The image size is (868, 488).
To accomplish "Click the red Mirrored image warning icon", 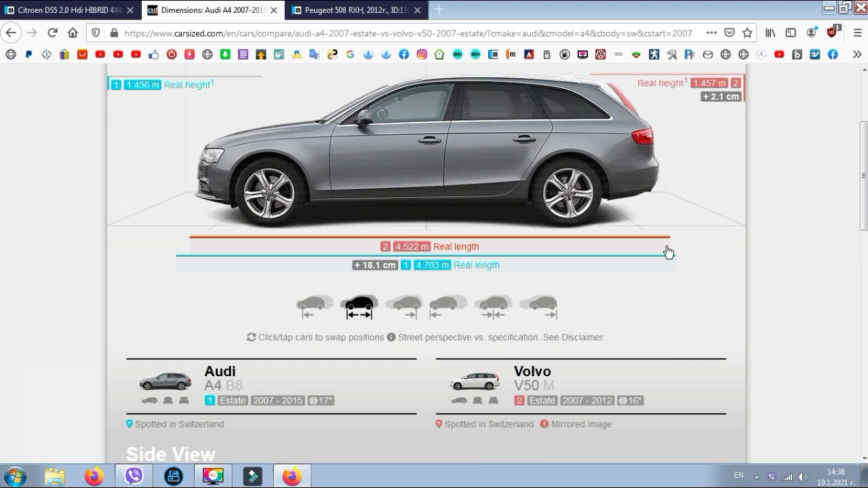I will pos(545,424).
